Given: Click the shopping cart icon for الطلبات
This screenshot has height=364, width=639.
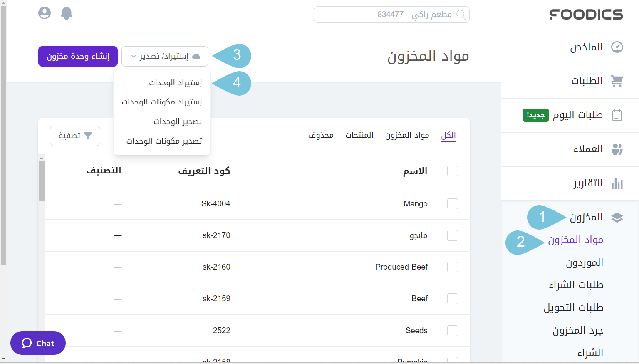Looking at the screenshot, I should [x=617, y=81].
